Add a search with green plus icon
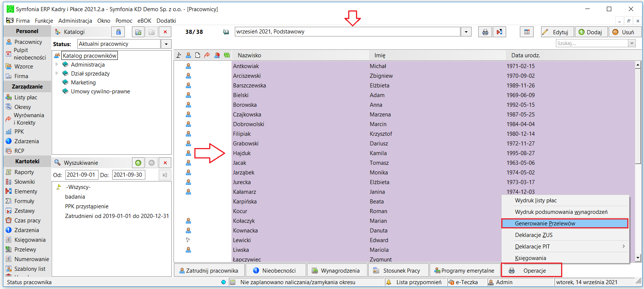This screenshot has width=644, height=289. click(138, 163)
